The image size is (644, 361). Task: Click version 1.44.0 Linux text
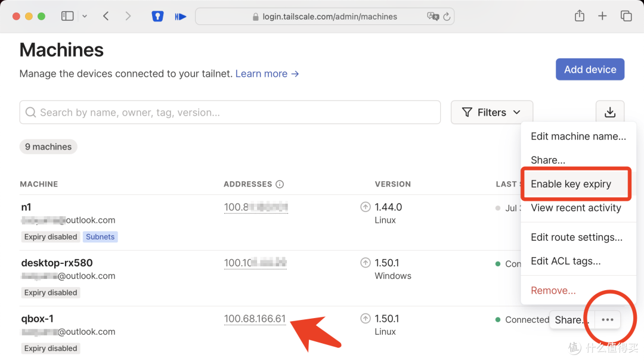tap(388, 213)
